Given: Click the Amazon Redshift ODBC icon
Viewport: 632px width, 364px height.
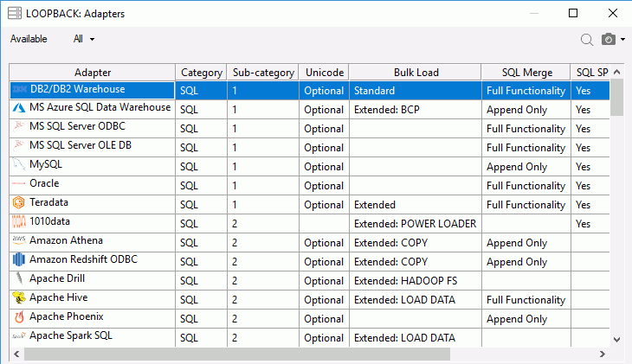Looking at the screenshot, I should click(18, 259).
